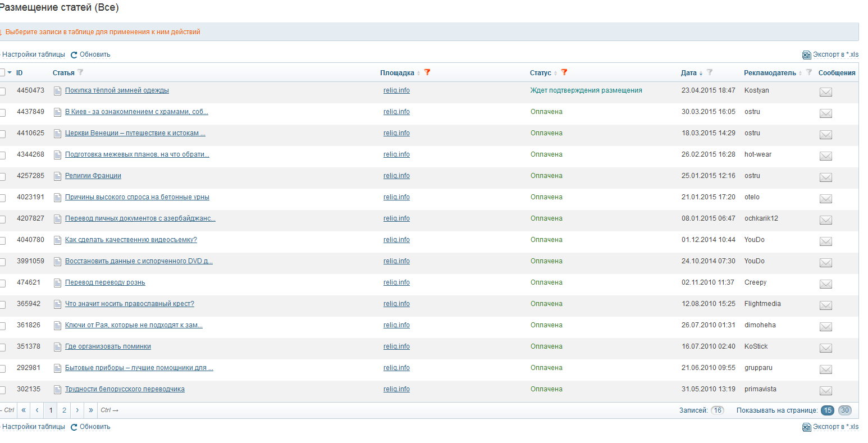Tick the checkbox for row 302135
The image size is (868, 443).
click(x=2, y=390)
